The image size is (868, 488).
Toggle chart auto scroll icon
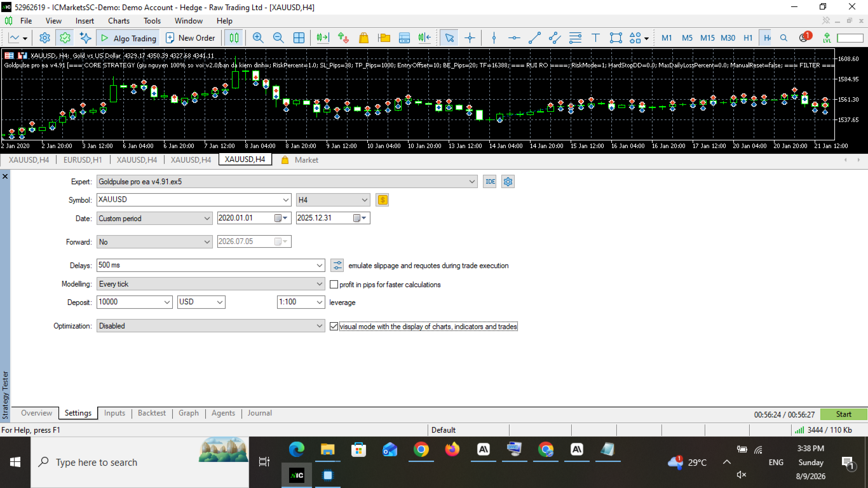pyautogui.click(x=323, y=37)
